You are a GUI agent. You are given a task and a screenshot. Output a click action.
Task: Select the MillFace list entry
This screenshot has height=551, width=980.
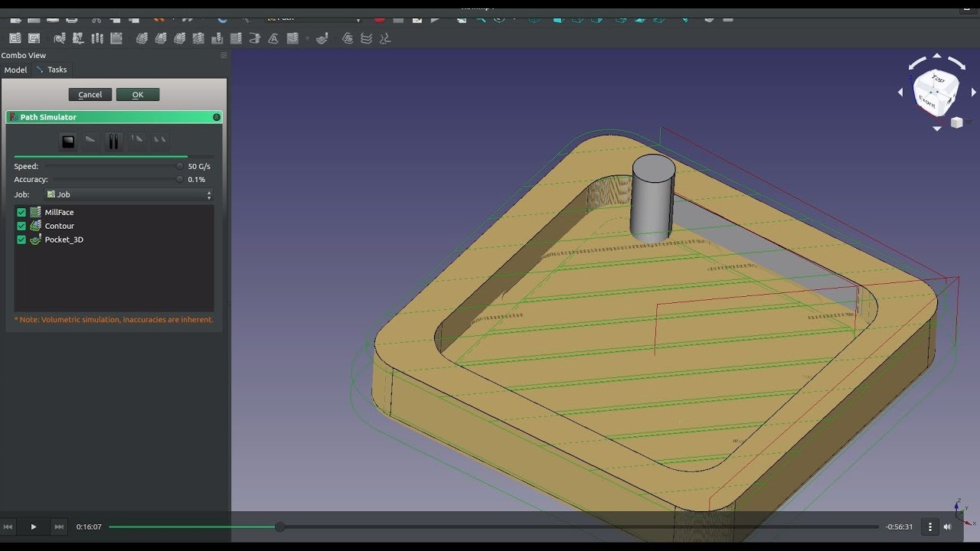59,213
